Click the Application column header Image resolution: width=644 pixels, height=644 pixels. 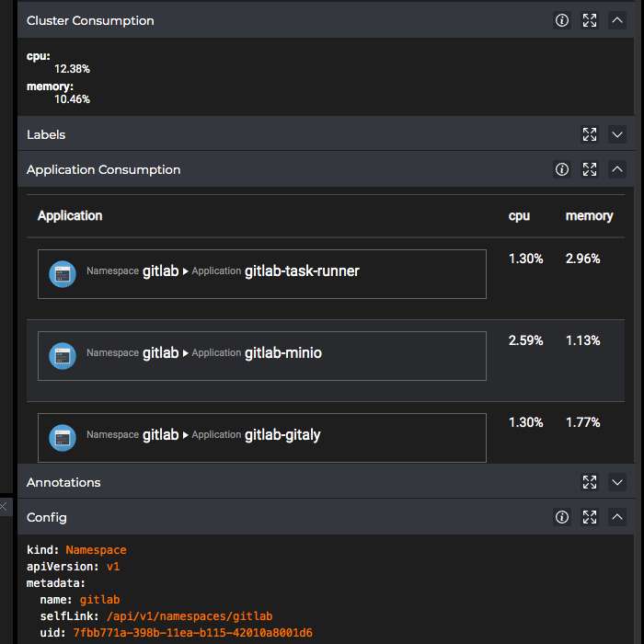(x=70, y=215)
